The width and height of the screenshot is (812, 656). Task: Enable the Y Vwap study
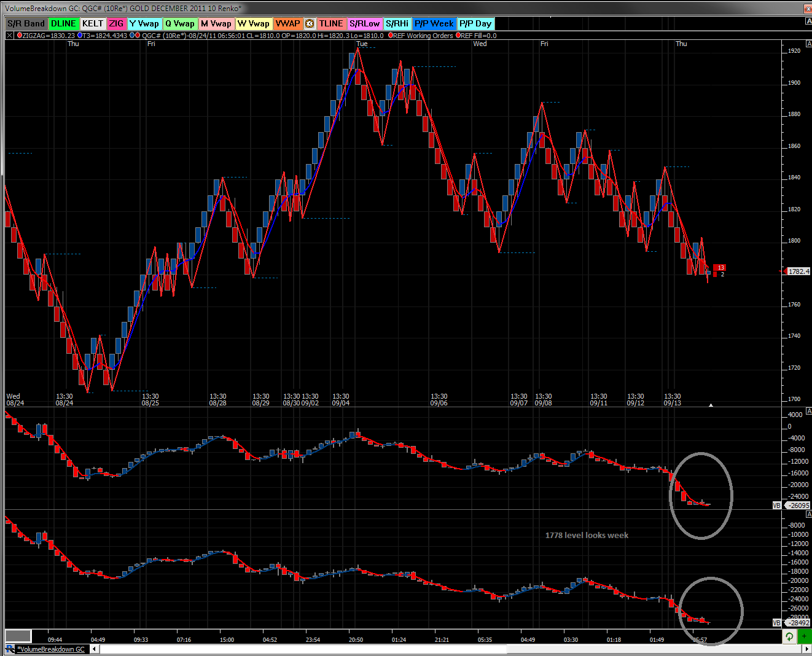[144, 23]
